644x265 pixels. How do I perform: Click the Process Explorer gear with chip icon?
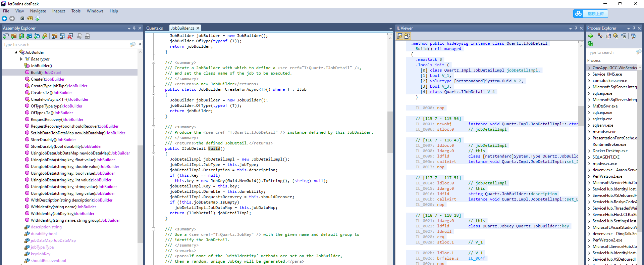(616, 36)
